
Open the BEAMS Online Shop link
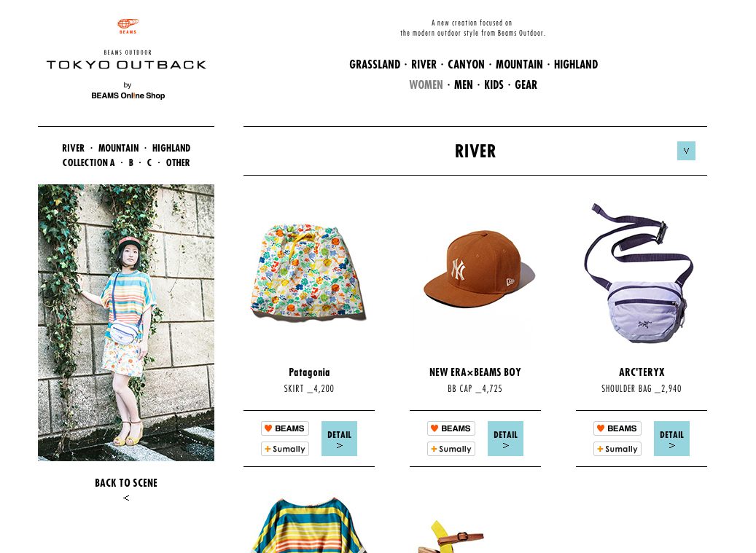pos(128,95)
